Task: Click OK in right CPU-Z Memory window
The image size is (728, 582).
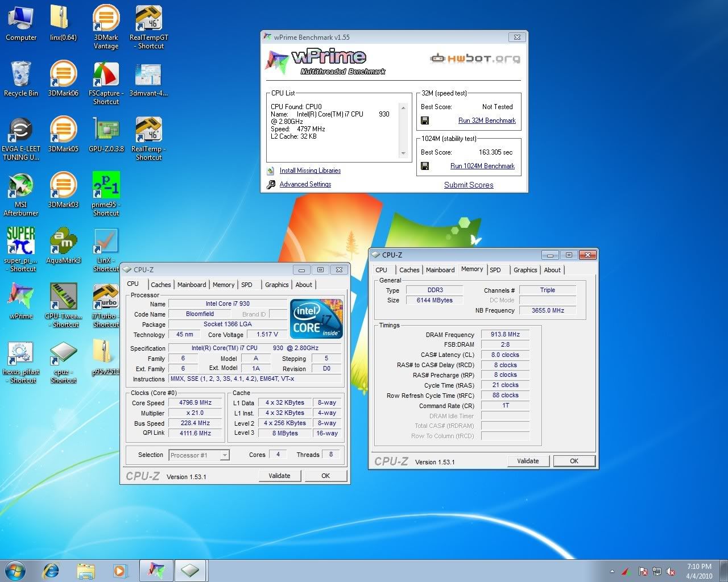Action: 574,461
